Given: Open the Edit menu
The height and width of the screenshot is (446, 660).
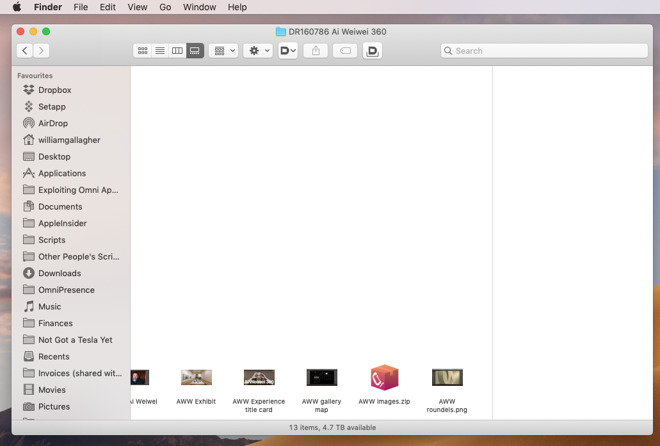Looking at the screenshot, I should click(x=108, y=7).
